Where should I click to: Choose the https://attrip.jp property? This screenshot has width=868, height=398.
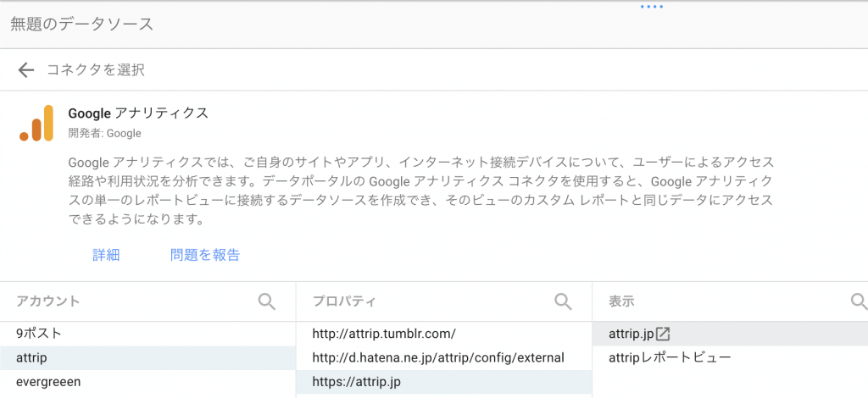click(x=444, y=382)
